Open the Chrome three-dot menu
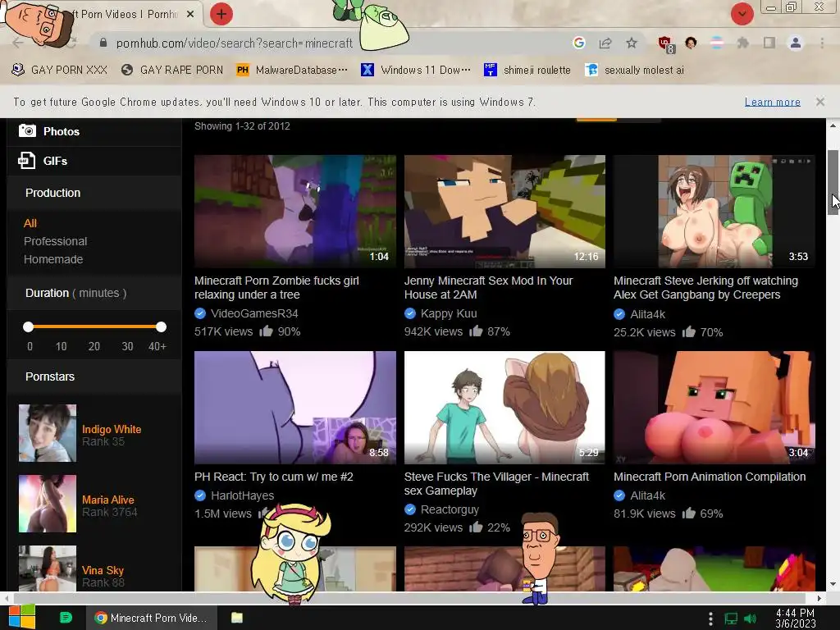This screenshot has width=840, height=630. (x=822, y=43)
